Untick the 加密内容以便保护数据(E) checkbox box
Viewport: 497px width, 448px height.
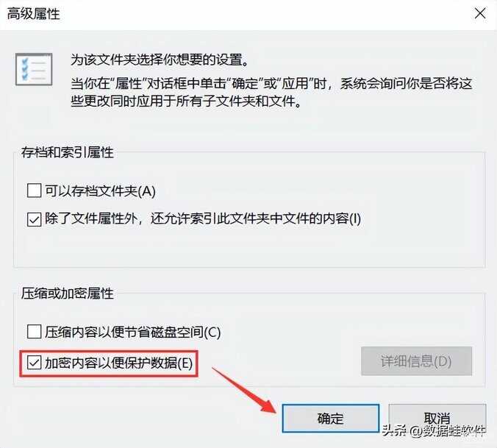35,363
